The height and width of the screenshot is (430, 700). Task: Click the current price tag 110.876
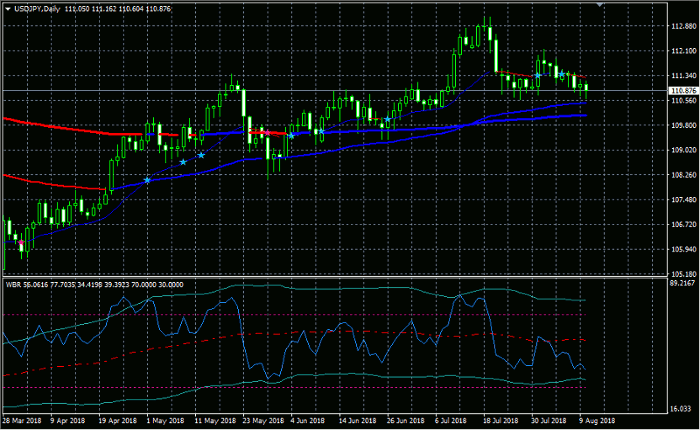click(681, 91)
